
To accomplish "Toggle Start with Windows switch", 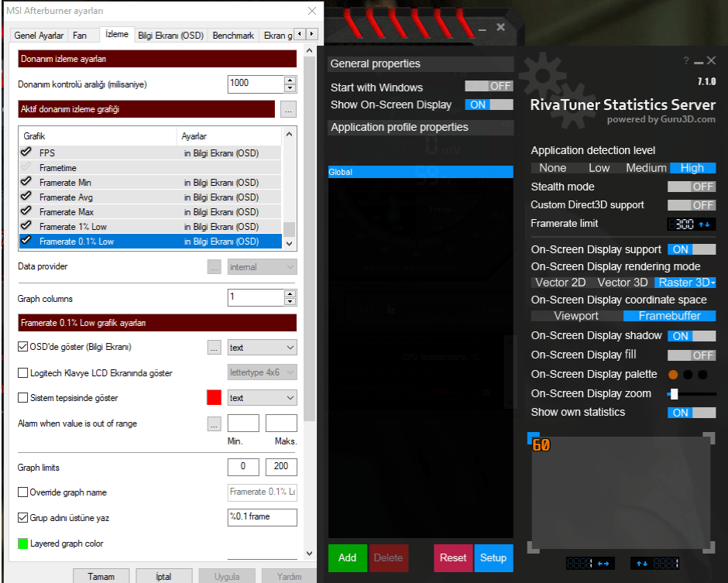I will (489, 87).
